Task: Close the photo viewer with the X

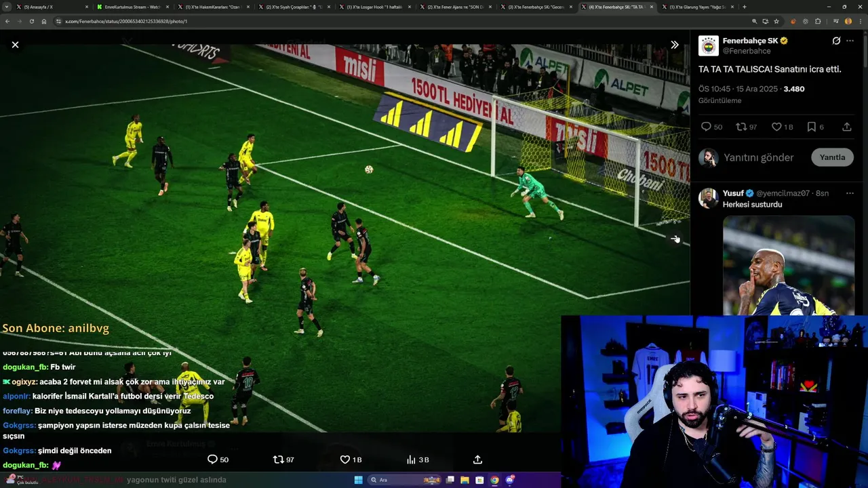Action: point(15,45)
